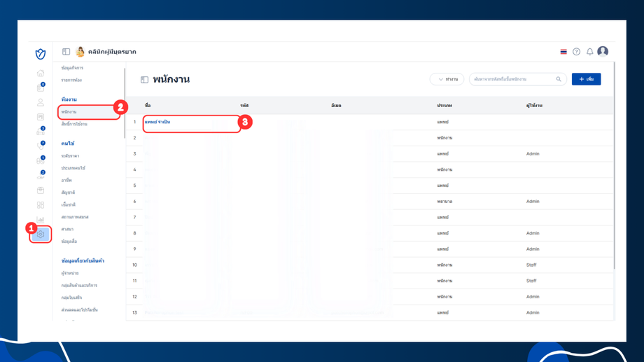Switch language via Thai flag icon
The height and width of the screenshot is (362, 644).
563,52
